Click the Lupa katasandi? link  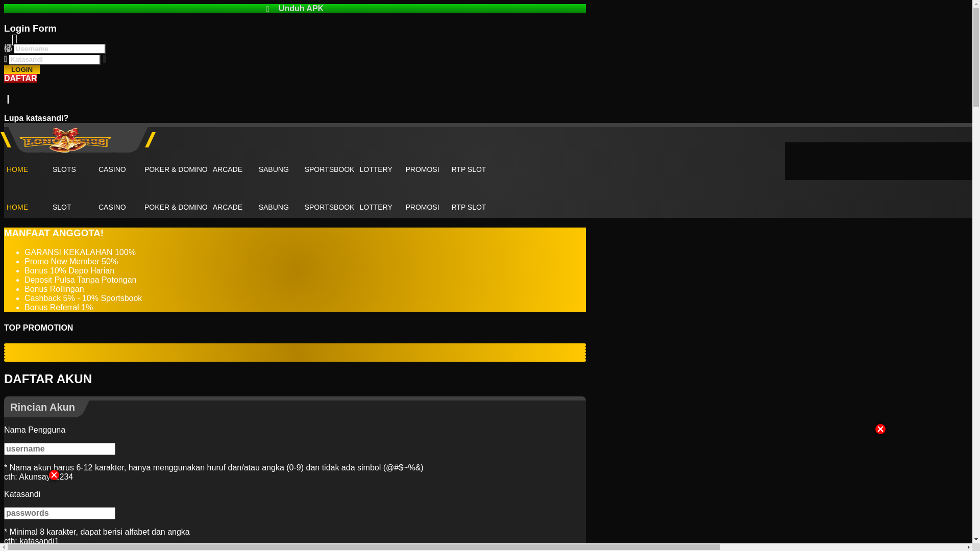(x=36, y=118)
